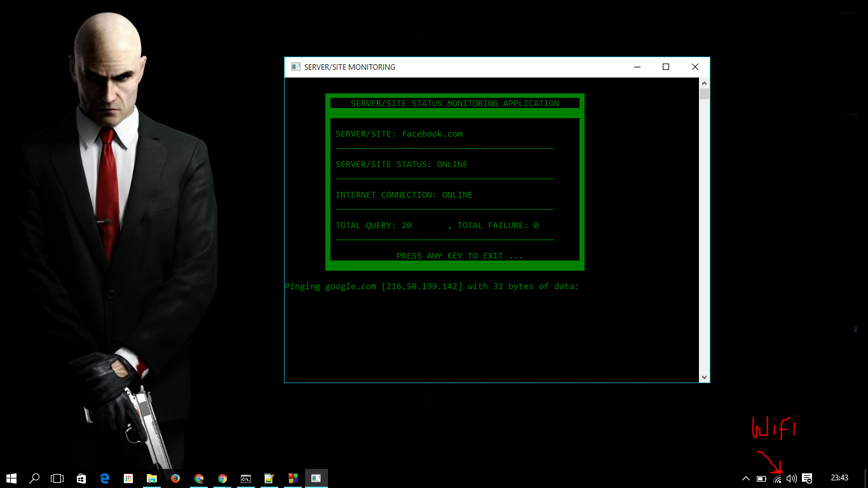The image size is (868, 488).
Task: Open the Windows Start menu
Action: pyautogui.click(x=11, y=478)
